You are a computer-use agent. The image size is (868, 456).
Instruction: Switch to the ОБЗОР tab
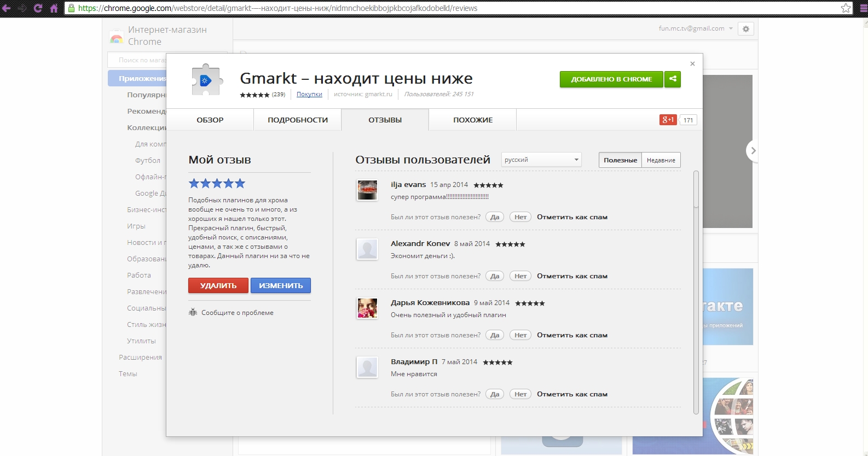pos(210,120)
